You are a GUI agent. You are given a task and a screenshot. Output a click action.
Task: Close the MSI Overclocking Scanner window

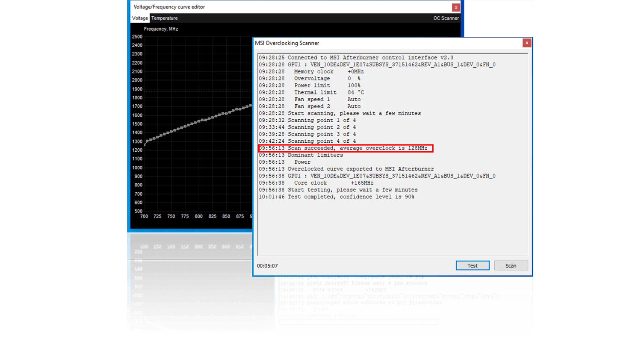click(527, 43)
